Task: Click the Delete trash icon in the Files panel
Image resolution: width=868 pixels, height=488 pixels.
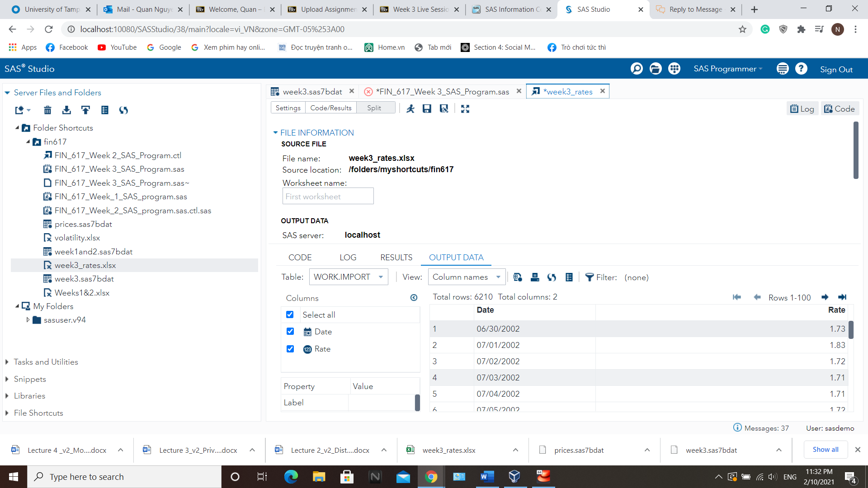Action: coord(47,110)
